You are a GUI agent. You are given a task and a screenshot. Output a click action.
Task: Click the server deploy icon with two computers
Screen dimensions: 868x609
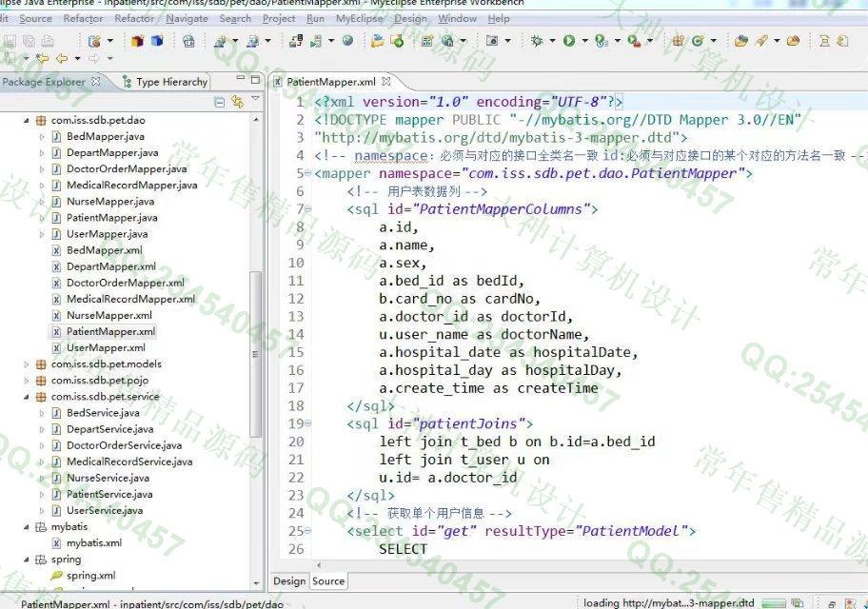coord(296,40)
